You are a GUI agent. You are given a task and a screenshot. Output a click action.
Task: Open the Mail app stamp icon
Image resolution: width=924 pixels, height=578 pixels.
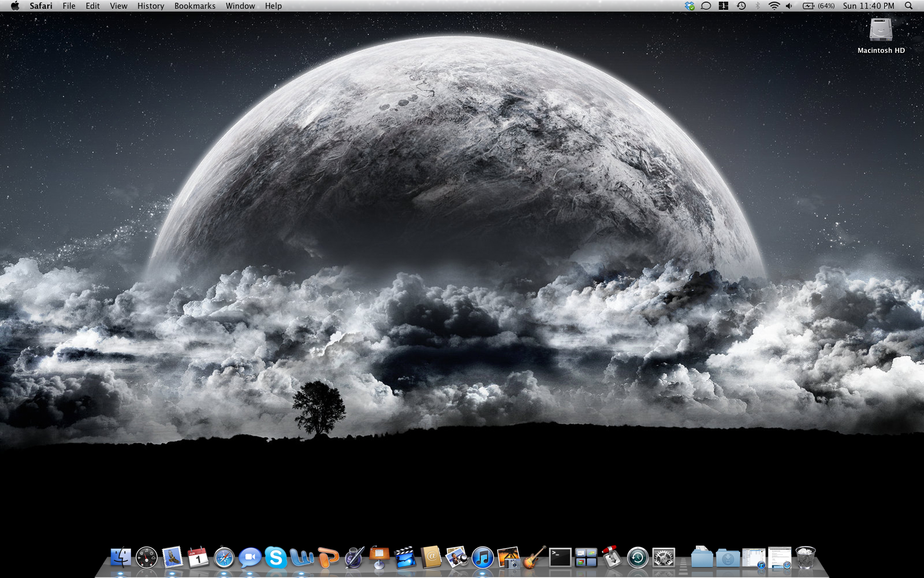pos(172,558)
